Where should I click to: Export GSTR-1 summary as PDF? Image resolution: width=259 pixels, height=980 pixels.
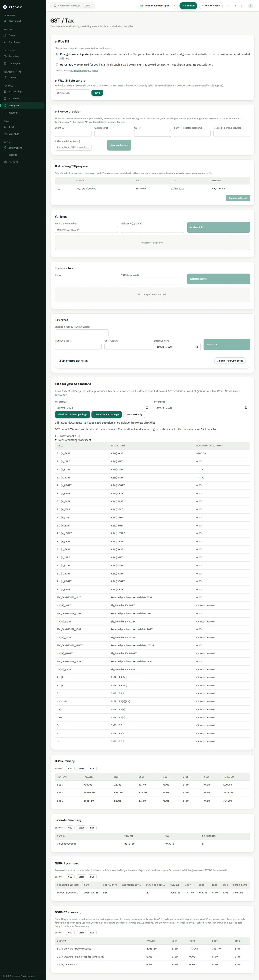click(x=92, y=876)
